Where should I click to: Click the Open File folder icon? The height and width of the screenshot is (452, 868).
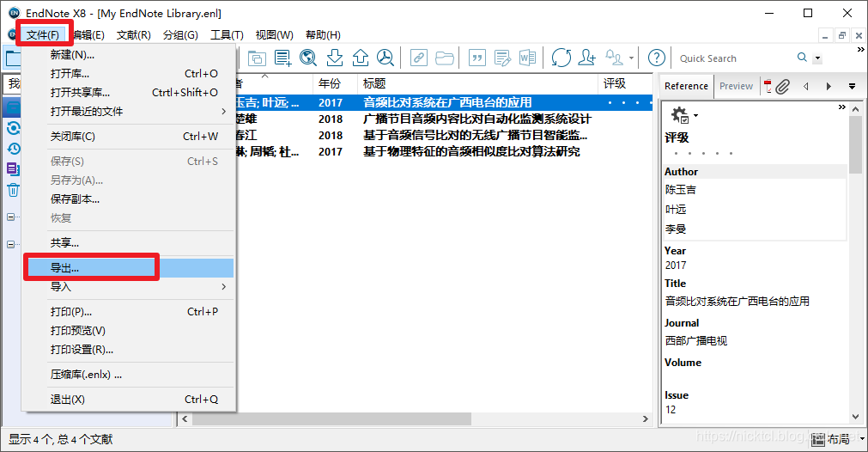[444, 58]
